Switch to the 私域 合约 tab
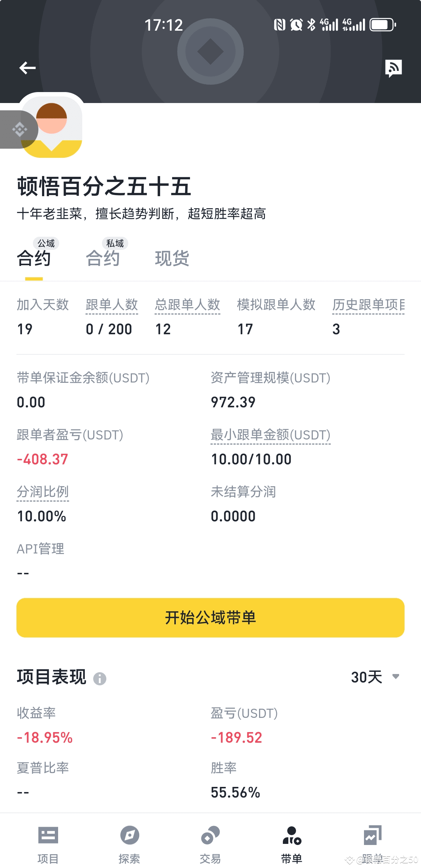The width and height of the screenshot is (421, 868). [103, 258]
